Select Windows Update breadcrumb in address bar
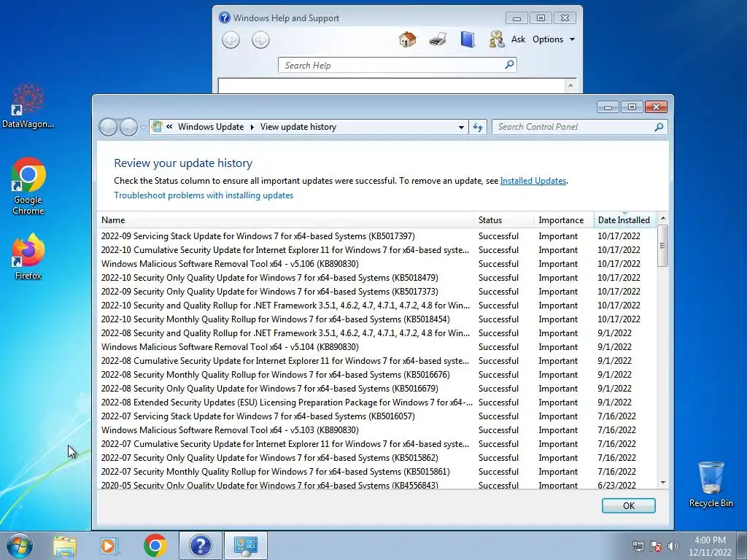 (211, 127)
